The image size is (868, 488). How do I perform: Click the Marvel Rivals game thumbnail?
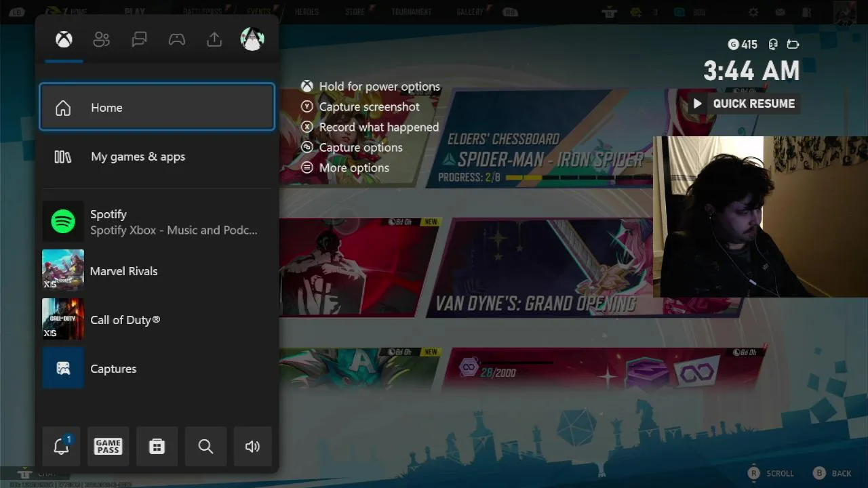63,270
